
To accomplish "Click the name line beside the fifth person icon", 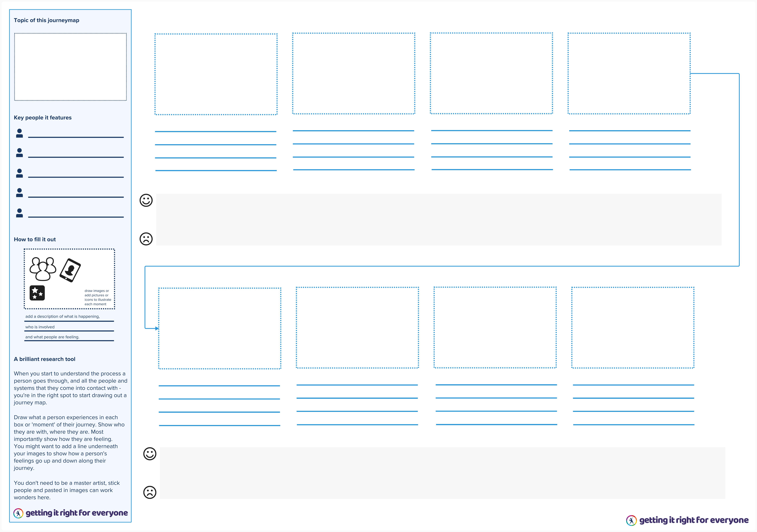I will (76, 217).
